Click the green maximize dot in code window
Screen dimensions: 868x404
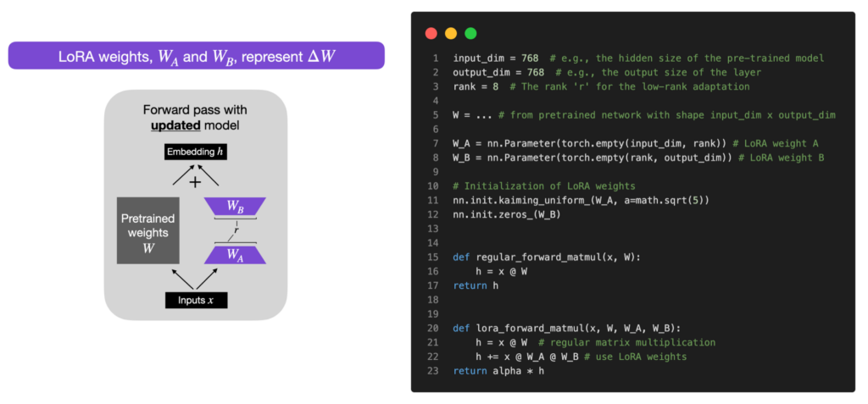[470, 33]
